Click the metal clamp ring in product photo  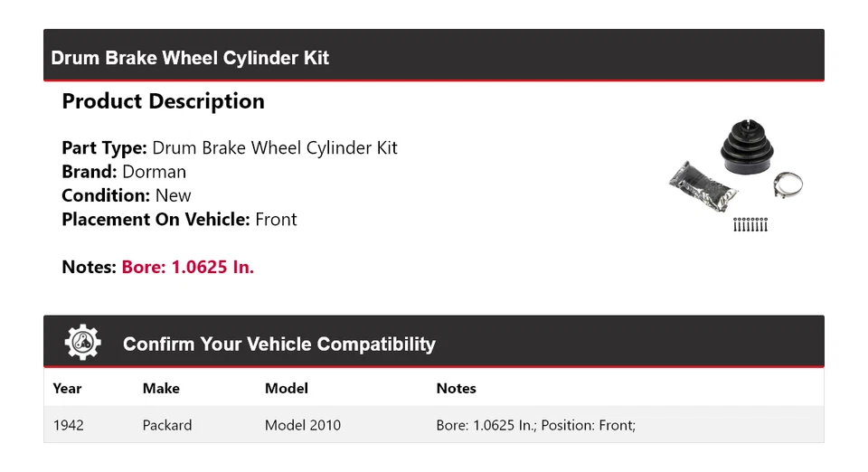tap(788, 187)
